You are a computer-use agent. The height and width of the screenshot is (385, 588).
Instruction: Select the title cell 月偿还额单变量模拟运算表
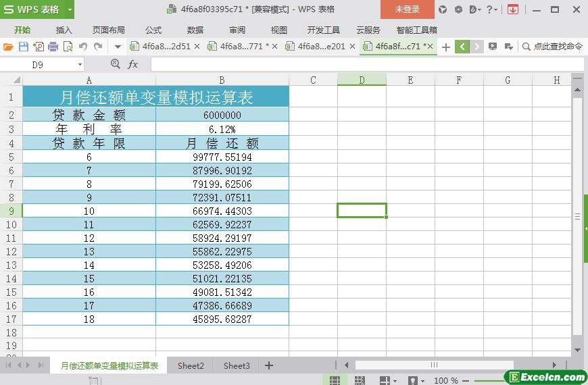click(x=156, y=97)
